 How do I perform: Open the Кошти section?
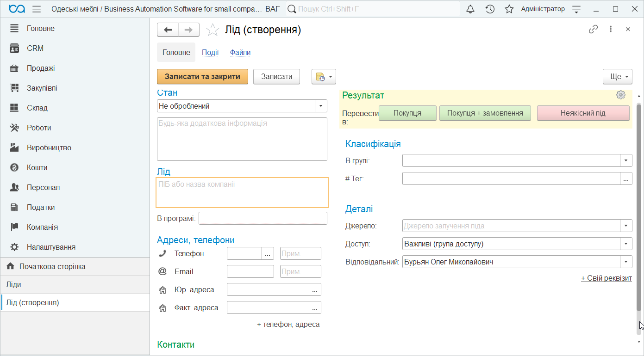click(x=75, y=167)
